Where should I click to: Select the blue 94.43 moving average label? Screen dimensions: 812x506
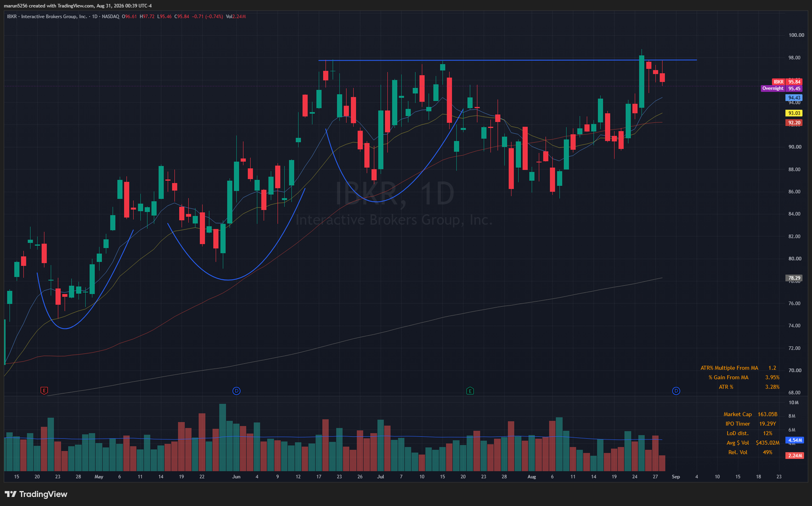coord(794,98)
